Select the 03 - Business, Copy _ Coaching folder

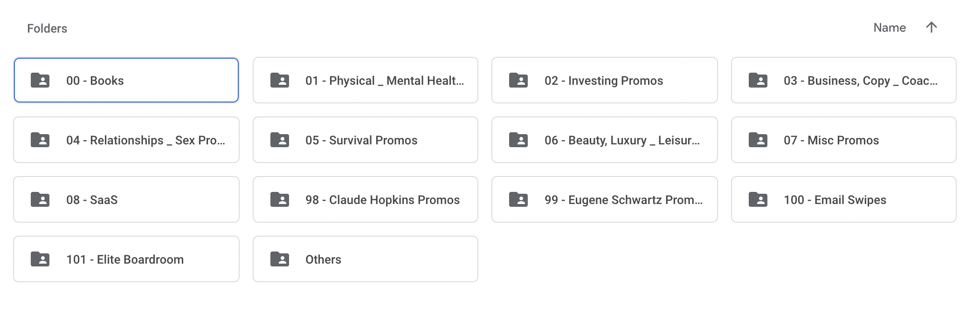point(844,80)
